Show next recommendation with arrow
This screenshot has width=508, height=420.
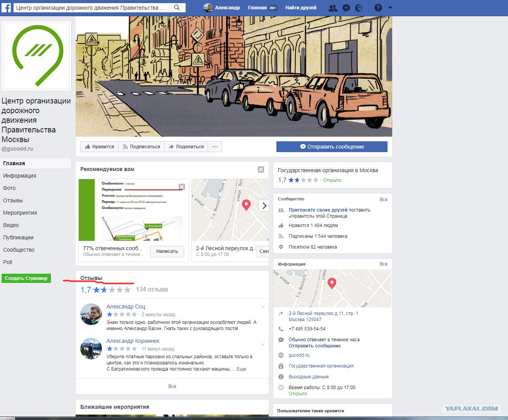(x=264, y=206)
